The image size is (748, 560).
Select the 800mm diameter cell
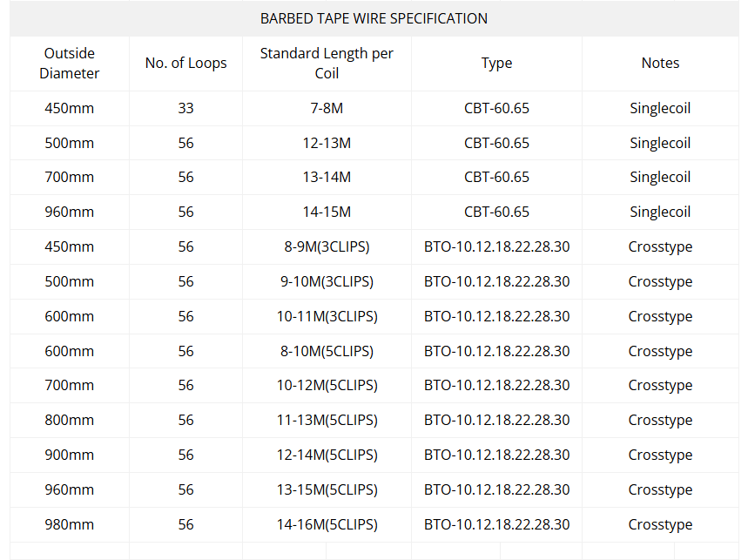point(69,420)
